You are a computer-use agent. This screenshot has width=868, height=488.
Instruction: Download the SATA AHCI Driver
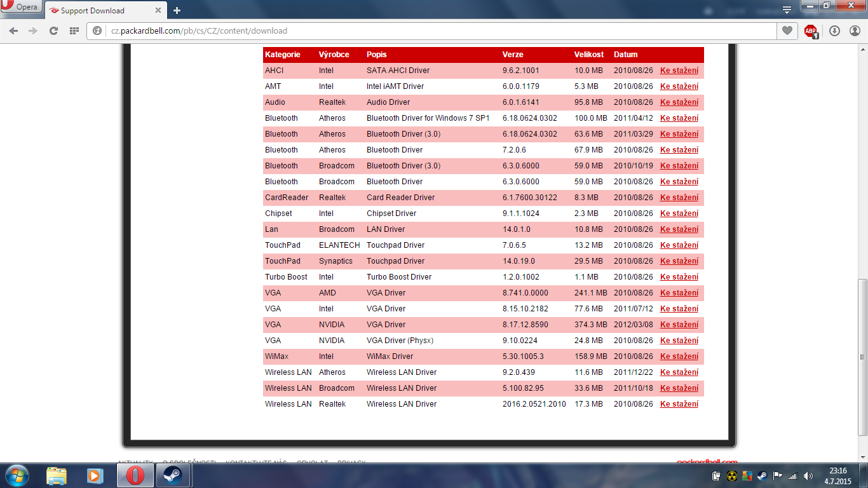coord(679,71)
